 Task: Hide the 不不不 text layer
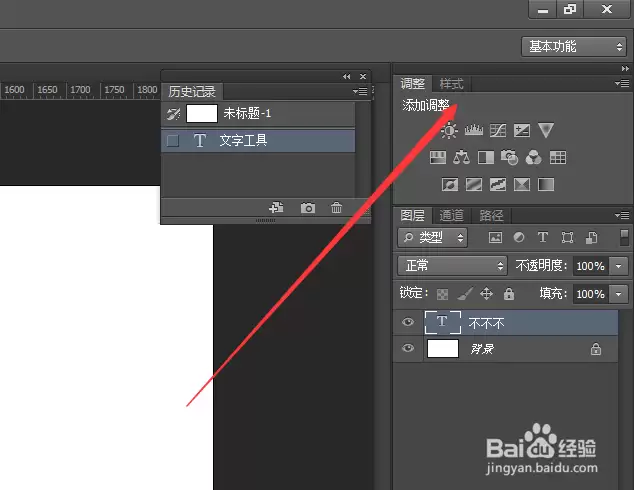pos(408,322)
